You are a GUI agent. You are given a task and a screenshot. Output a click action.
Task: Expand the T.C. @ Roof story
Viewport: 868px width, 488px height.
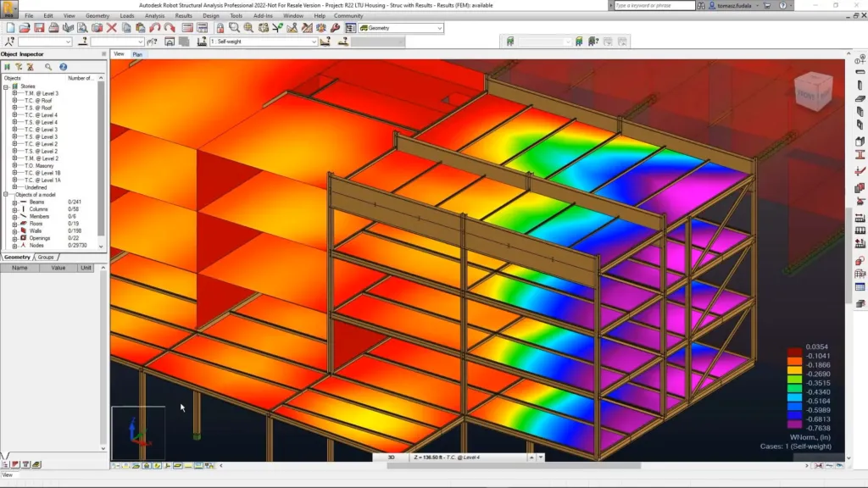click(x=14, y=101)
